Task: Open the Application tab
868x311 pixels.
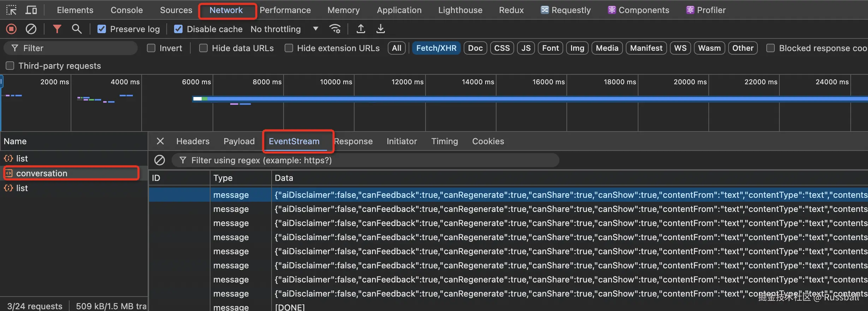Action: [399, 10]
